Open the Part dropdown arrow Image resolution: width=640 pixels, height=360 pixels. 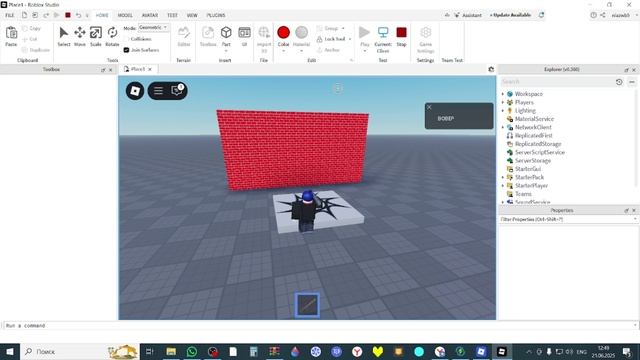point(226,51)
